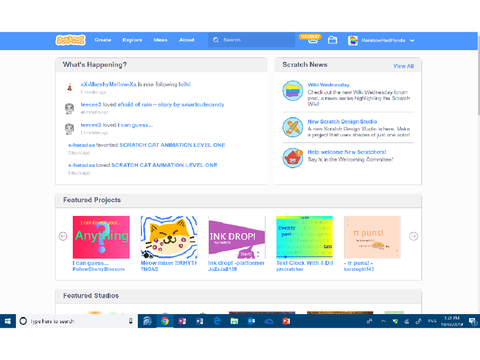Click the taskbar microphone icon
Image resolution: width=480 pixels, height=360 pixels.
[131, 321]
